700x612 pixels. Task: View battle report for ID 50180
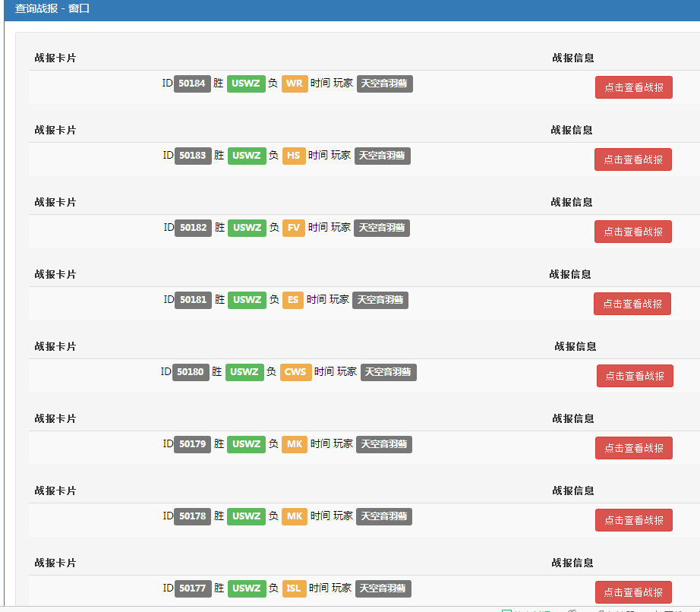635,376
